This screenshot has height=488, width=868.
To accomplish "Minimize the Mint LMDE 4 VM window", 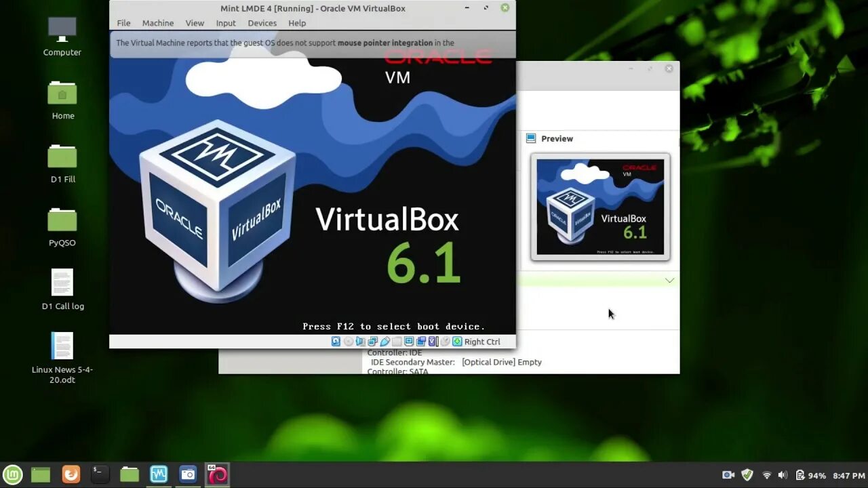I will point(467,8).
